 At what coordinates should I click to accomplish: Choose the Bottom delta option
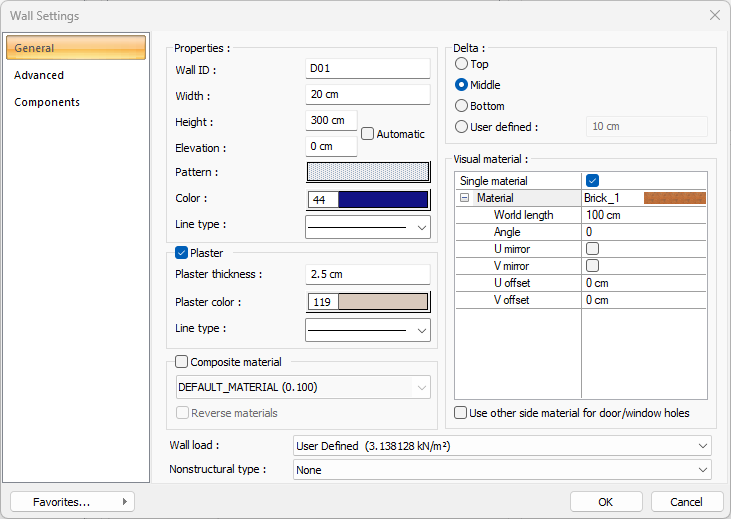point(462,105)
